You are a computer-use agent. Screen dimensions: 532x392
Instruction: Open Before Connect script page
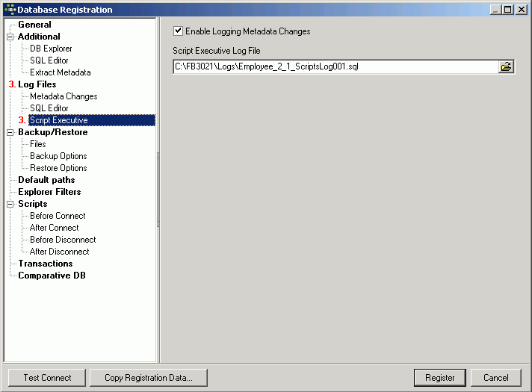pos(58,216)
